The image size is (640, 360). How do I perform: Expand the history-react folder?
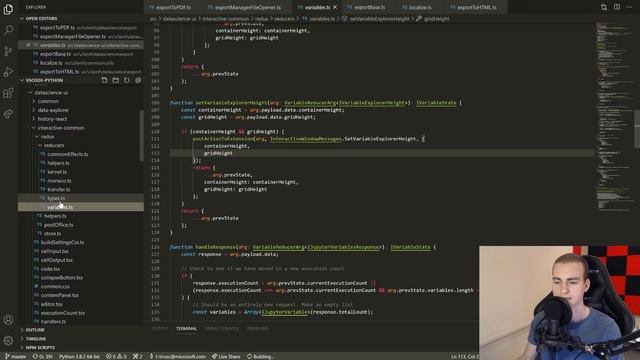pos(52,119)
